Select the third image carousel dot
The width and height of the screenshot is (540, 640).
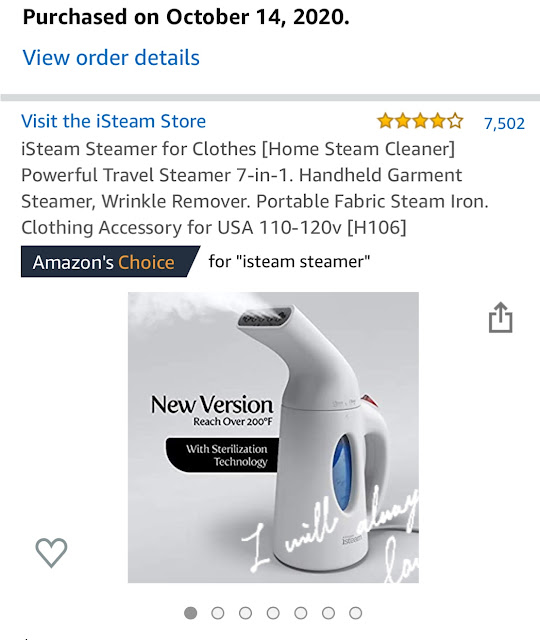click(x=245, y=613)
